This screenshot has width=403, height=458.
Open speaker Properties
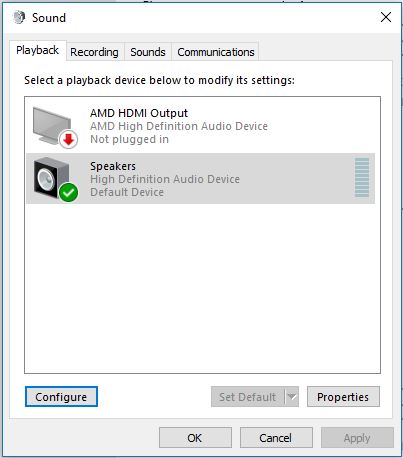[343, 397]
